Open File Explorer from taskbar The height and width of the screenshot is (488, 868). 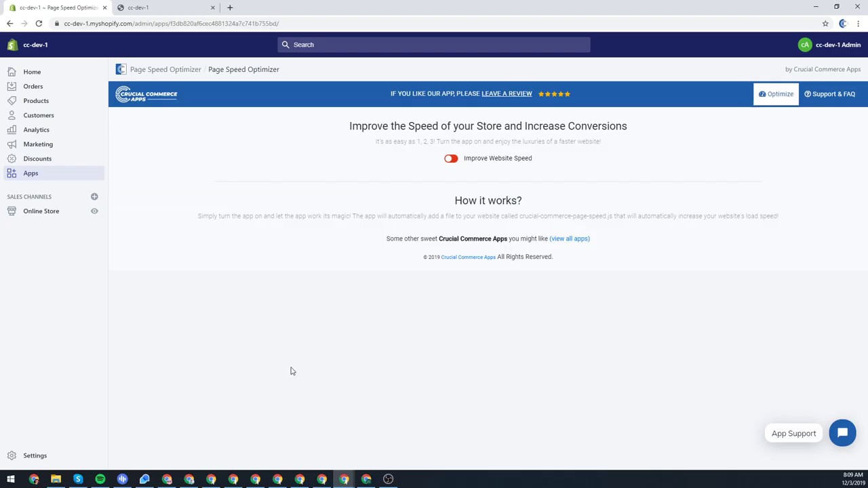tap(56, 479)
